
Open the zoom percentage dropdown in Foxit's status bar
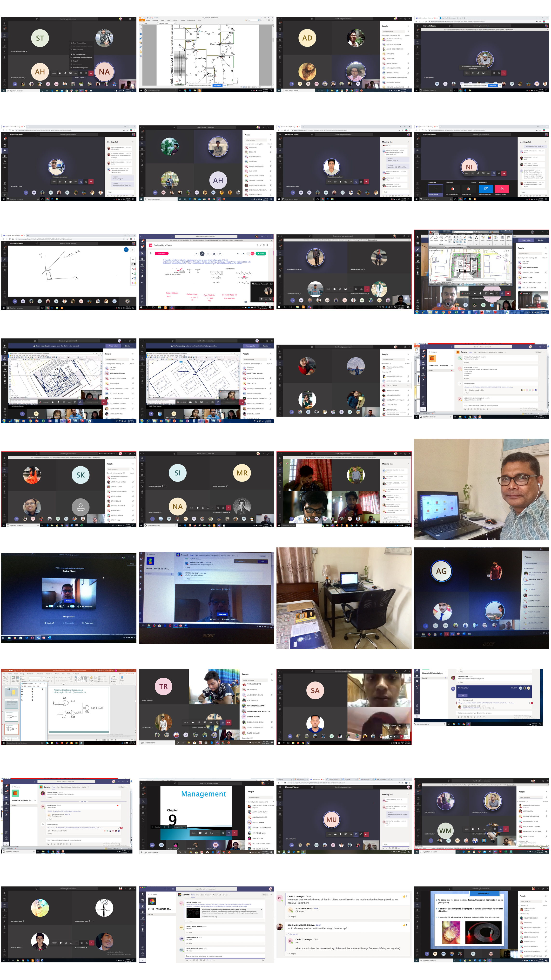[258, 87]
